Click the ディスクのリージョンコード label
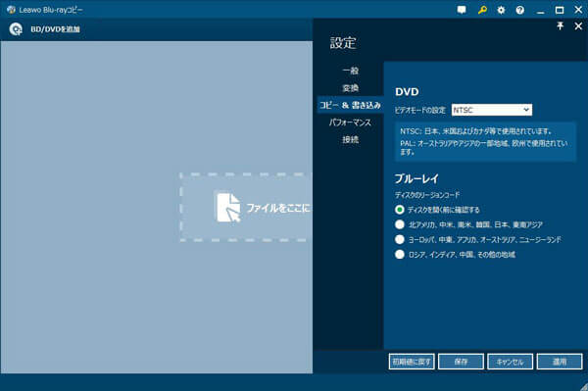Screen dimensions: 588x391 click(x=427, y=195)
